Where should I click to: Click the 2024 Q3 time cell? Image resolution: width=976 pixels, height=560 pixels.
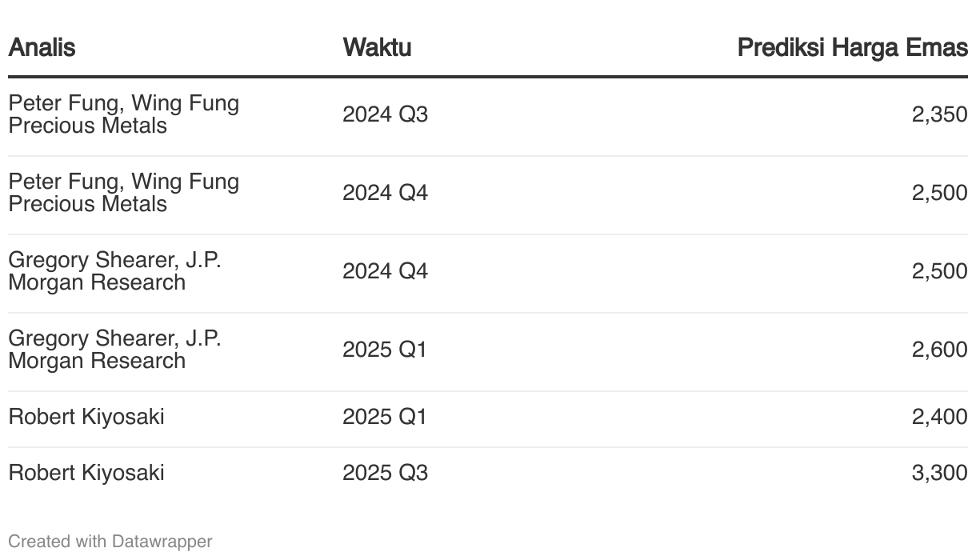coord(386,114)
